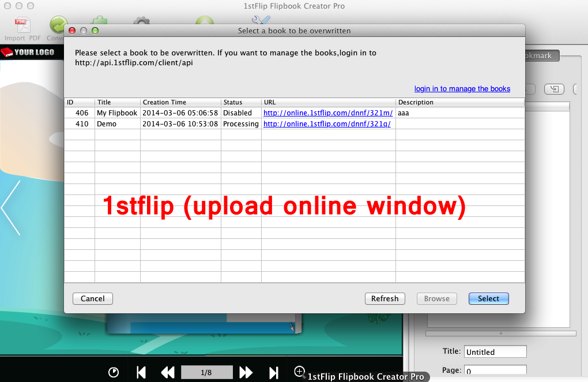588x382 pixels.
Task: Click the Cancel button
Action: 93,298
